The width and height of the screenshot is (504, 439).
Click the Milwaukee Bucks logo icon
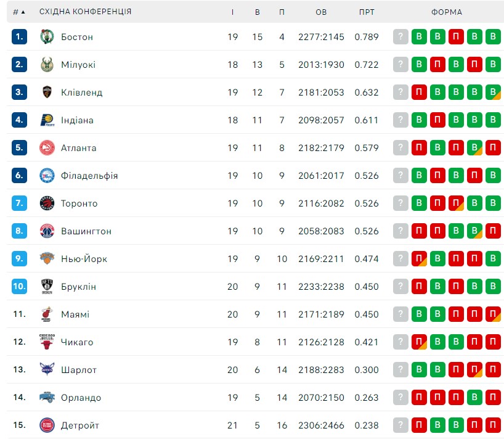point(47,64)
